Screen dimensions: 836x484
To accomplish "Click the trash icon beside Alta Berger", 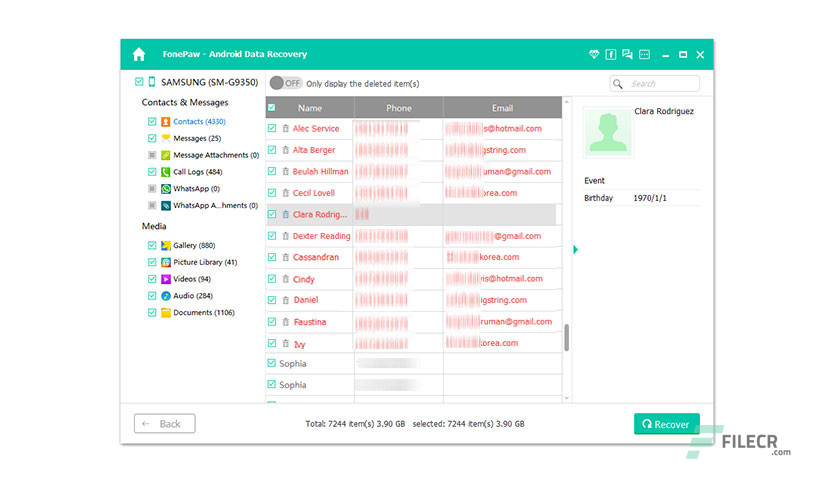I will pyautogui.click(x=286, y=150).
